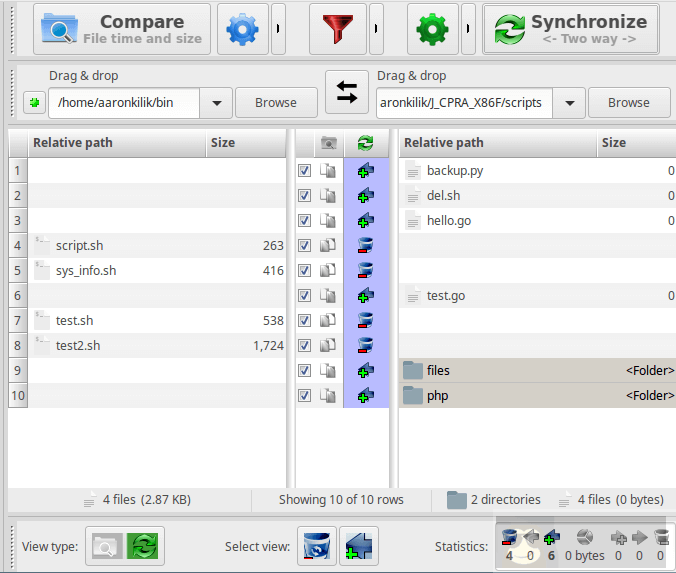Uncheck the script.sh row checkbox
676x573 pixels.
(304, 246)
